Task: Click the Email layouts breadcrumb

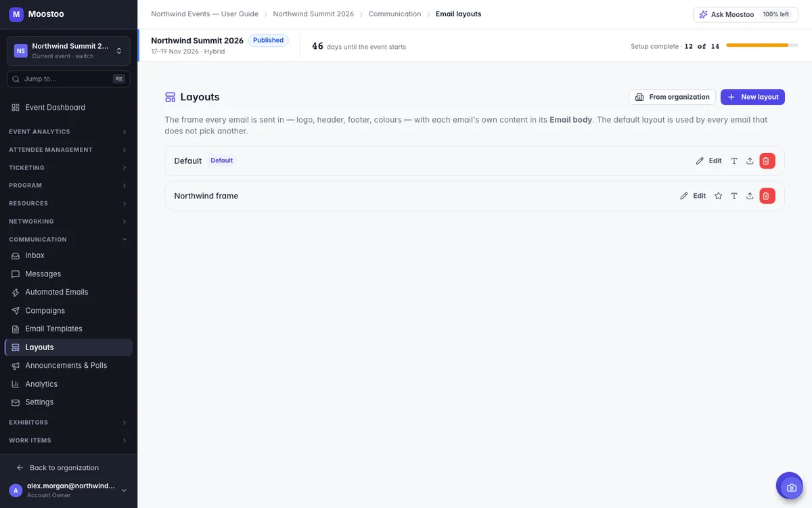Action: tap(459, 14)
